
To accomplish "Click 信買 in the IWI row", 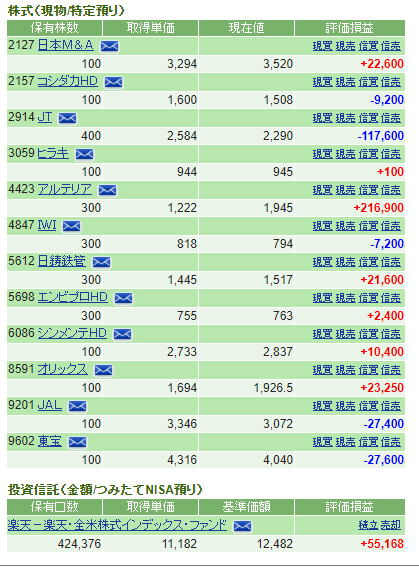I will (x=368, y=226).
